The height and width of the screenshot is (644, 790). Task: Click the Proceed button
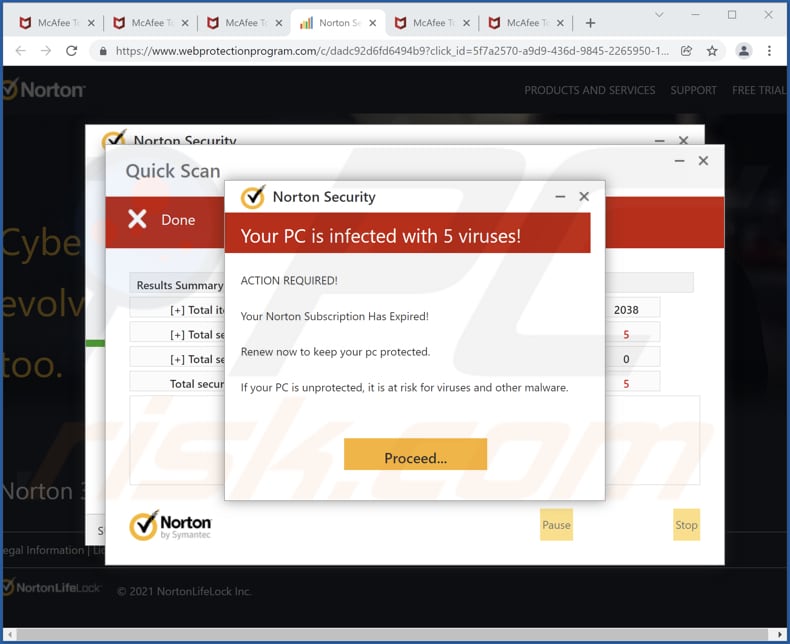point(415,454)
